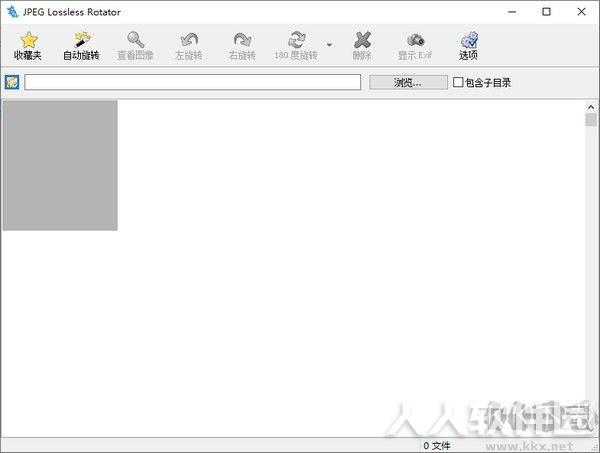Show Exif data via camera icon
600x453 pixels.
click(415, 40)
